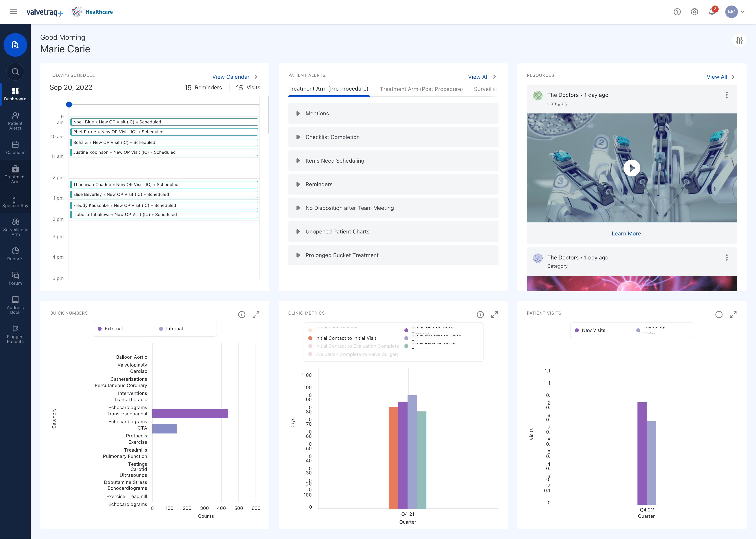
Task: Open the MC profile dropdown
Action: [x=734, y=12]
